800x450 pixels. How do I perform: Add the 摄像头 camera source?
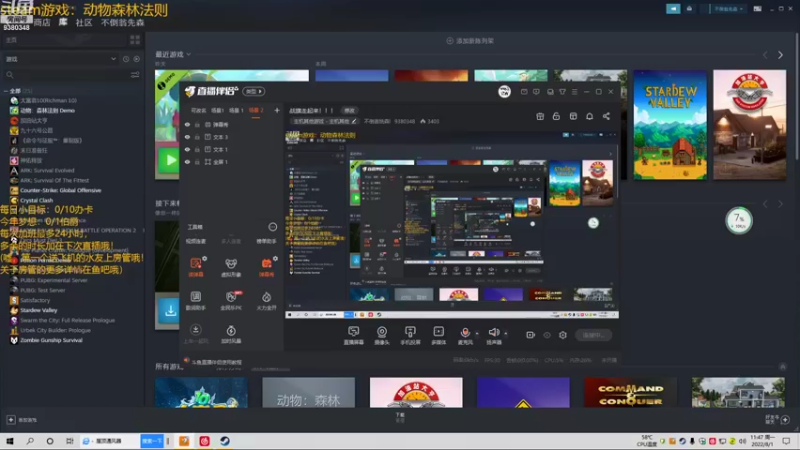pyautogui.click(x=382, y=335)
